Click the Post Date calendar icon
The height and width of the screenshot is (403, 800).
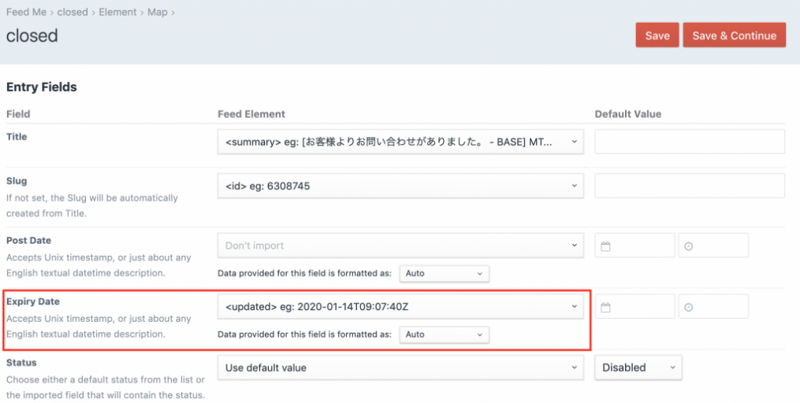click(607, 245)
